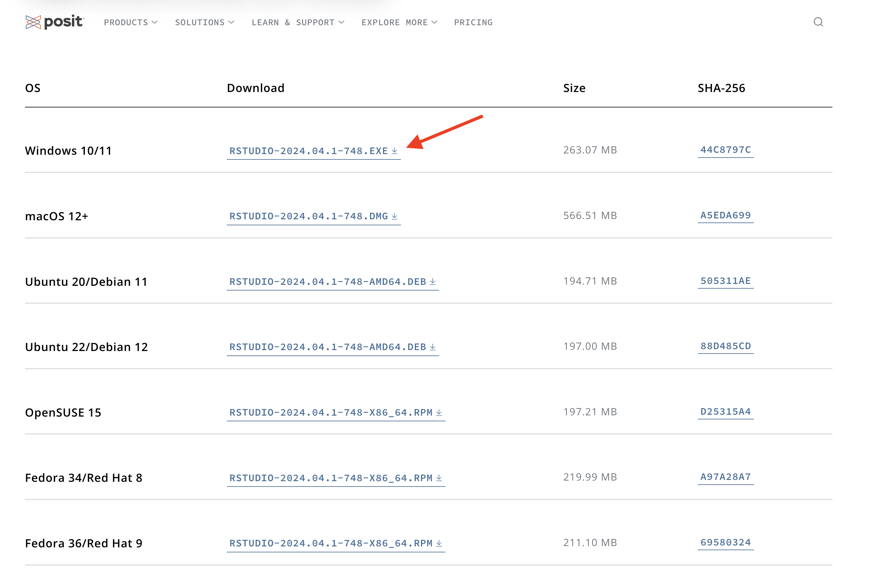
Task: Click download arrow icon for Fedora 36 RPM
Action: pos(439,544)
